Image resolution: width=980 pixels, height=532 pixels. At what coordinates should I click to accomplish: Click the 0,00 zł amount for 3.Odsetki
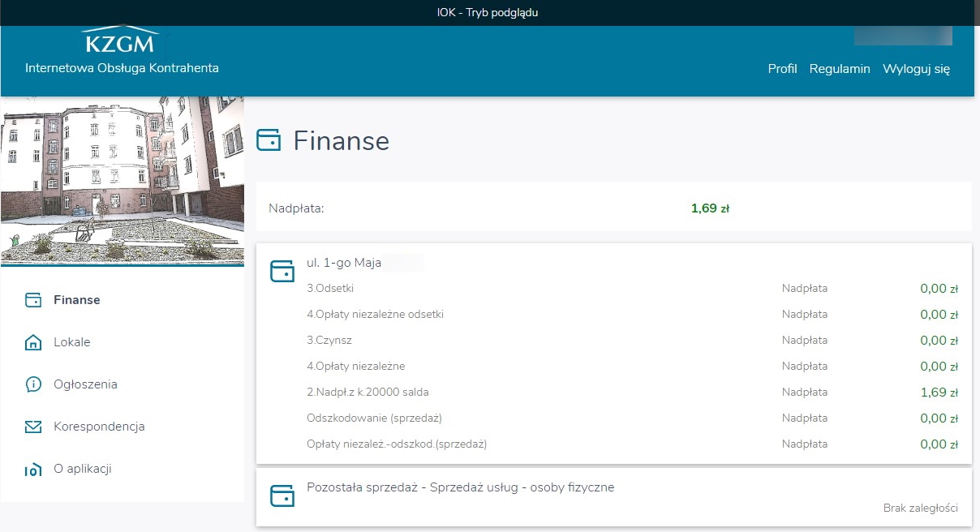(x=939, y=289)
